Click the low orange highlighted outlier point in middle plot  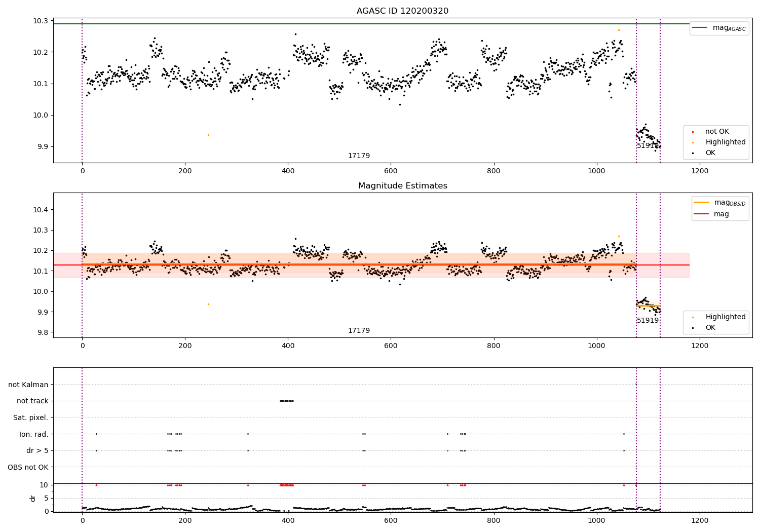[208, 304]
